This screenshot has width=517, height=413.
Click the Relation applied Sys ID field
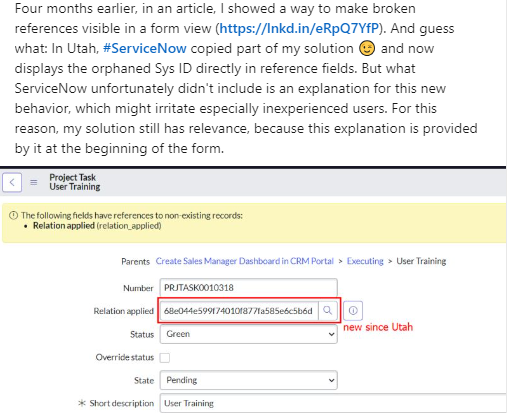point(239,311)
